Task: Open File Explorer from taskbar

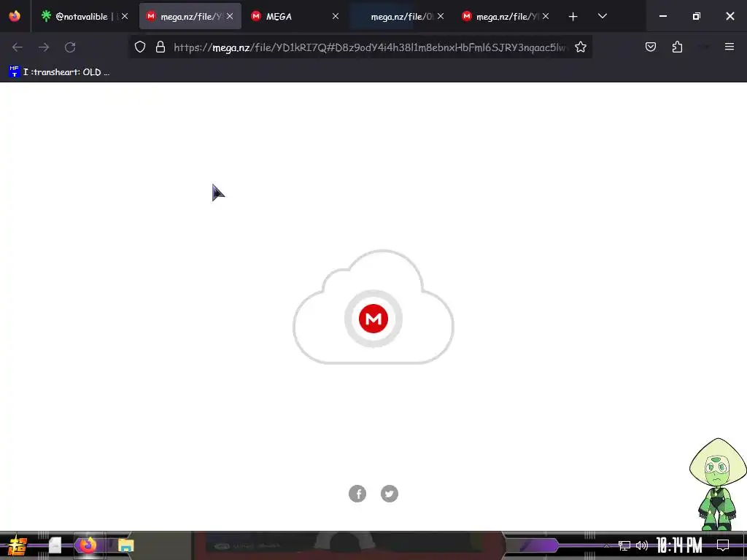Action: click(125, 545)
